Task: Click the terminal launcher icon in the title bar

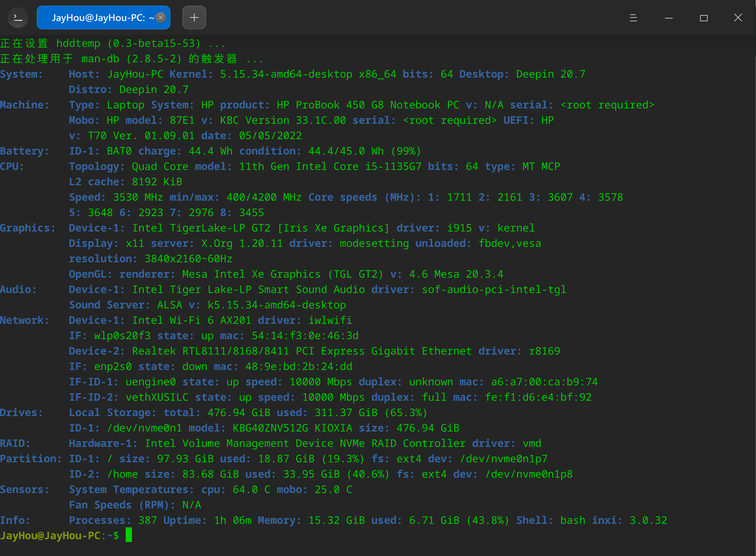Action: 17,17
